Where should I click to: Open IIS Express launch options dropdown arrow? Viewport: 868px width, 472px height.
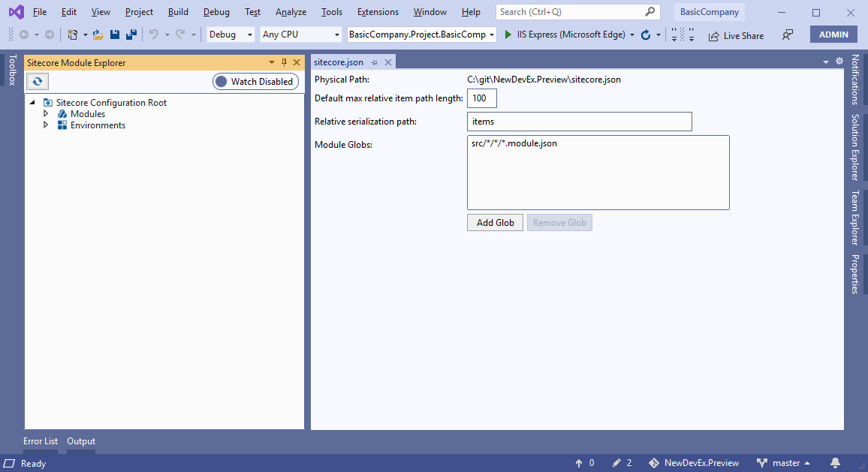632,35
